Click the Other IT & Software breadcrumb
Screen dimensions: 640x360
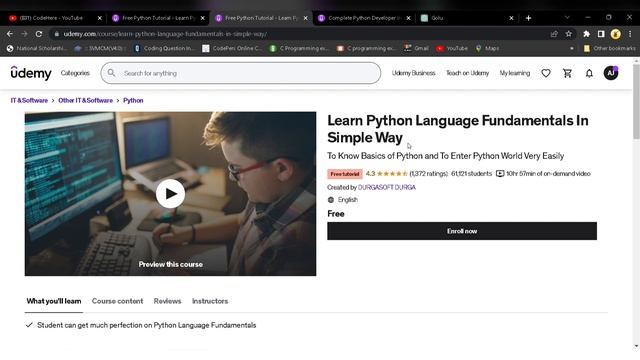(x=85, y=100)
